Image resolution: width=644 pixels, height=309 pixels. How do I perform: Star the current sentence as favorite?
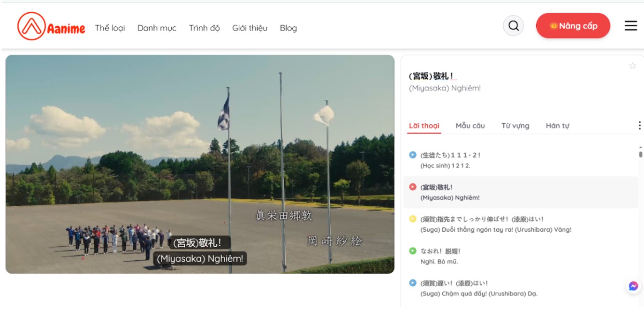point(633,66)
